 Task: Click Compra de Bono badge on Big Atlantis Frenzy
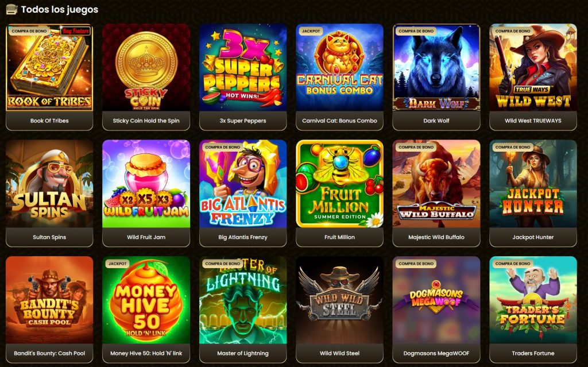[223, 148]
